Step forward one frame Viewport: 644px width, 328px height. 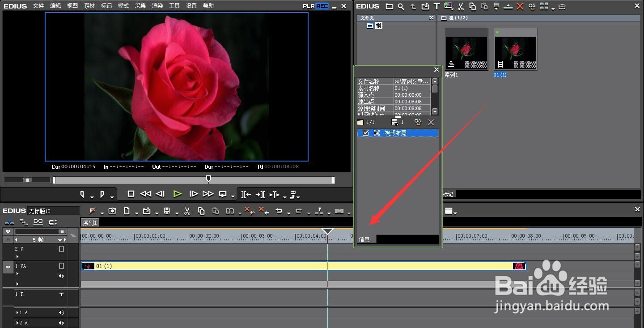click(x=194, y=194)
